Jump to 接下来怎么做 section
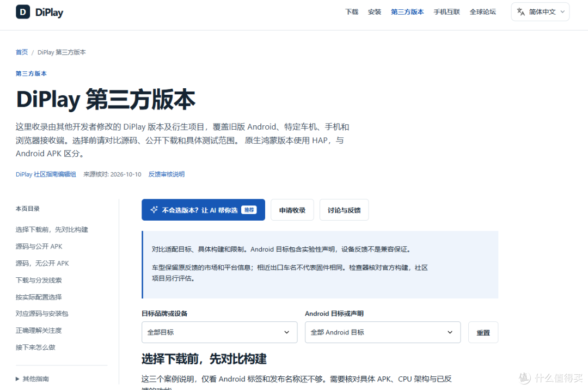 (35, 348)
